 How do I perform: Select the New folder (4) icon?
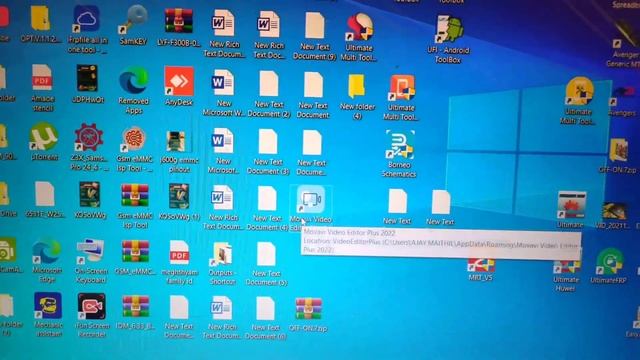point(357,87)
